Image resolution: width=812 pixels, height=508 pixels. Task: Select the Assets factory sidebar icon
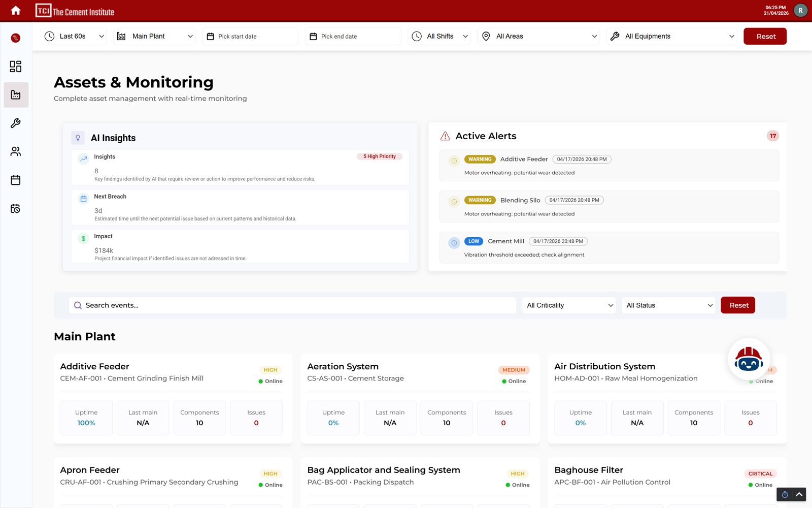tap(16, 95)
